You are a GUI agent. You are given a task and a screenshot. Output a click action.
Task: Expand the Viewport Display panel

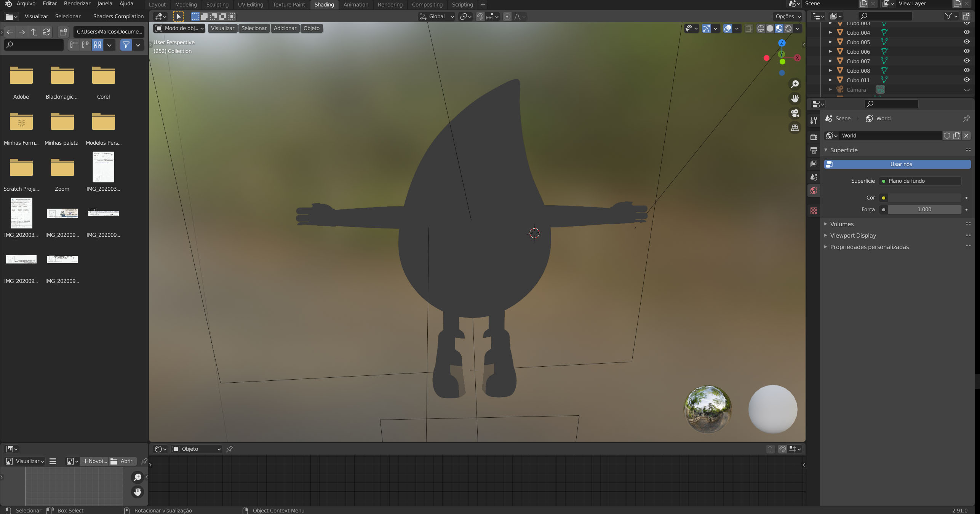tap(853, 235)
